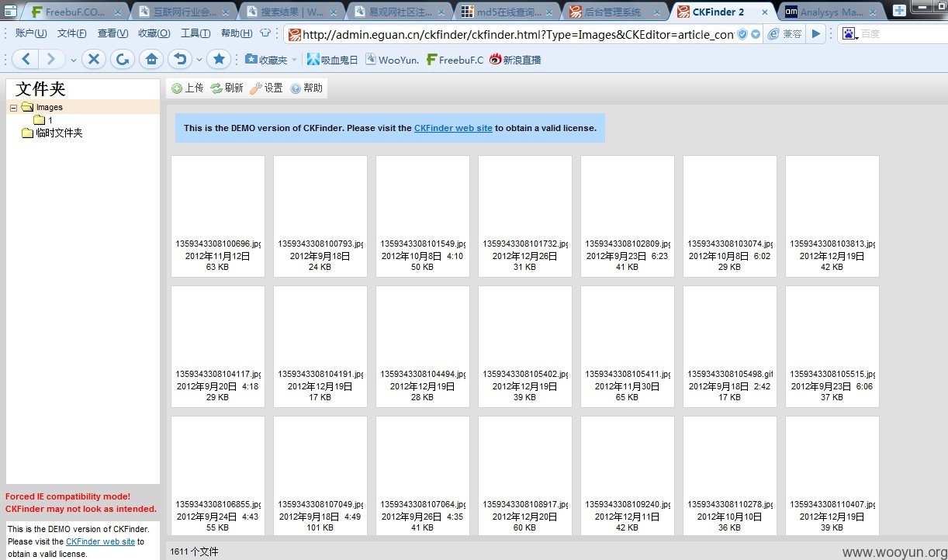Select file 1359343308101549.jpg thumbnail
Screen dimensions: 948x560
coord(423,216)
